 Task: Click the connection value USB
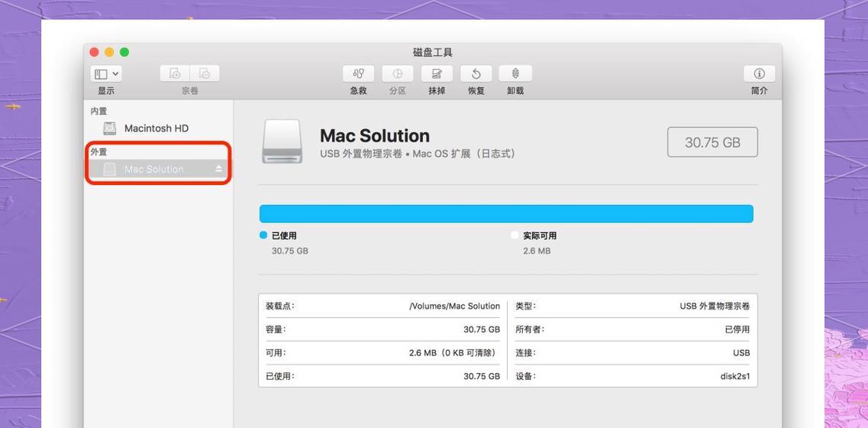[x=742, y=352]
